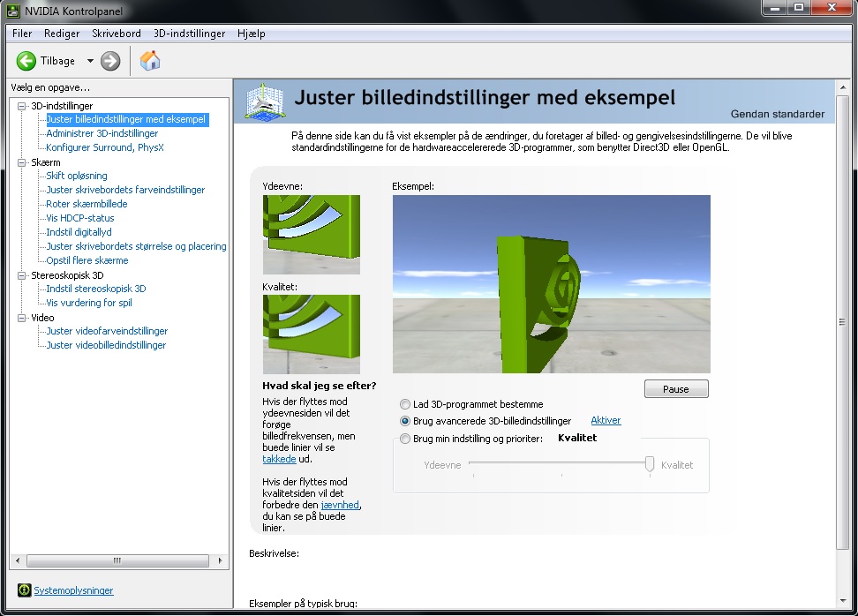Click the Systemoplysninger info icon
The width and height of the screenshot is (858, 616).
pyautogui.click(x=24, y=590)
